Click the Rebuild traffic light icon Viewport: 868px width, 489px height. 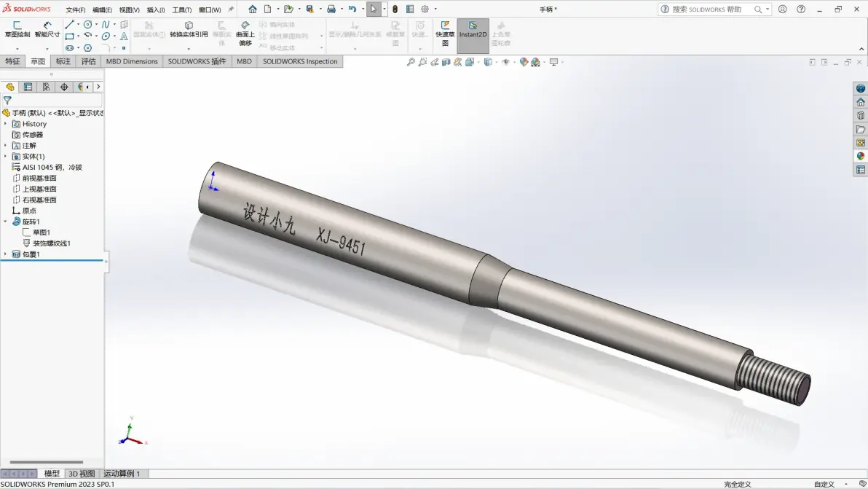pos(395,9)
